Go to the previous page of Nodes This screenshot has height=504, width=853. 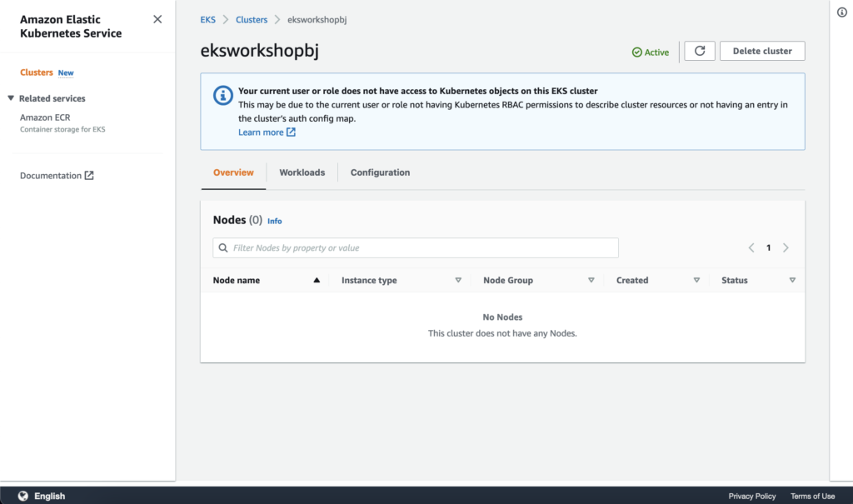click(x=751, y=247)
